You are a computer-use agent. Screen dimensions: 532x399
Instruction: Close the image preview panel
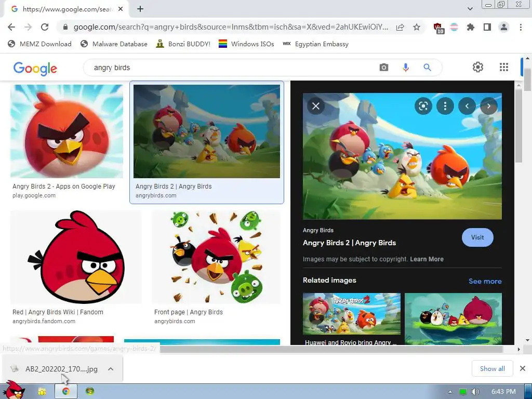coord(316,106)
